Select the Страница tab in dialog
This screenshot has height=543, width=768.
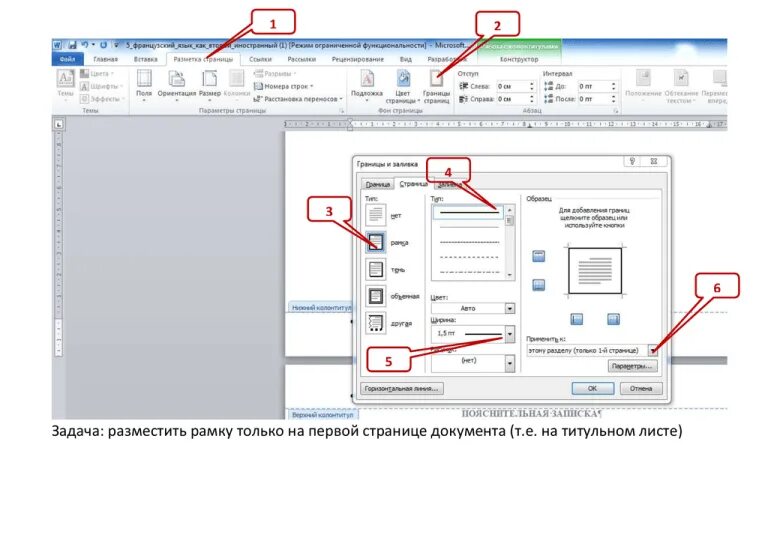(x=413, y=184)
